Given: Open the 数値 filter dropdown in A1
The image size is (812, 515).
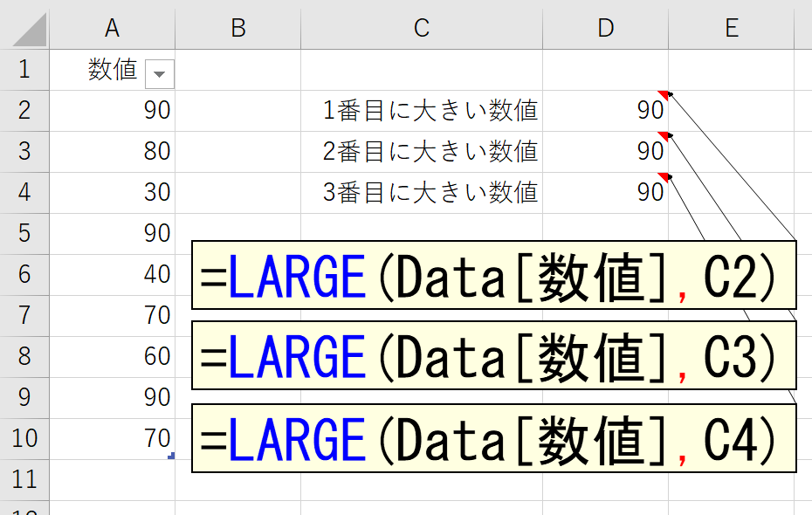Looking at the screenshot, I should pyautogui.click(x=160, y=74).
